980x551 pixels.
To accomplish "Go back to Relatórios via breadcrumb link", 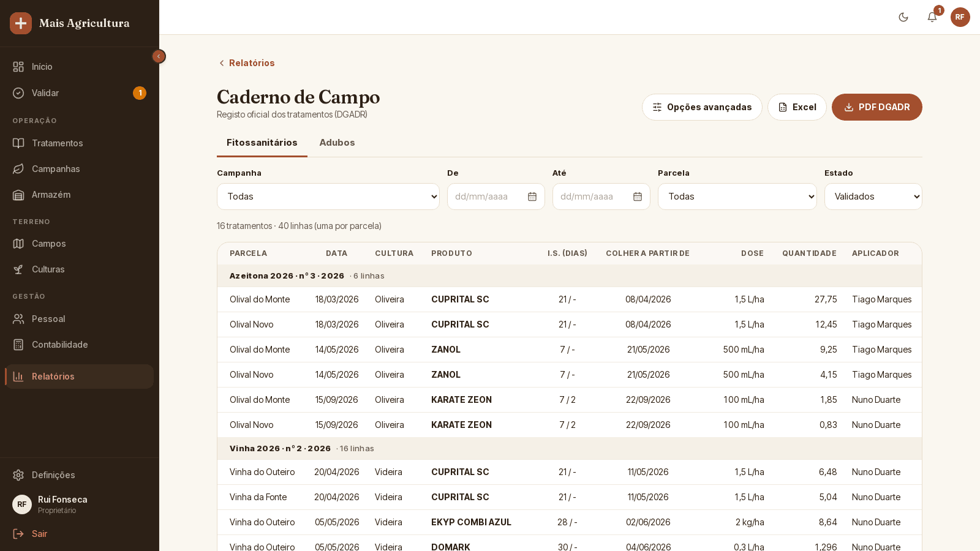I will [246, 63].
